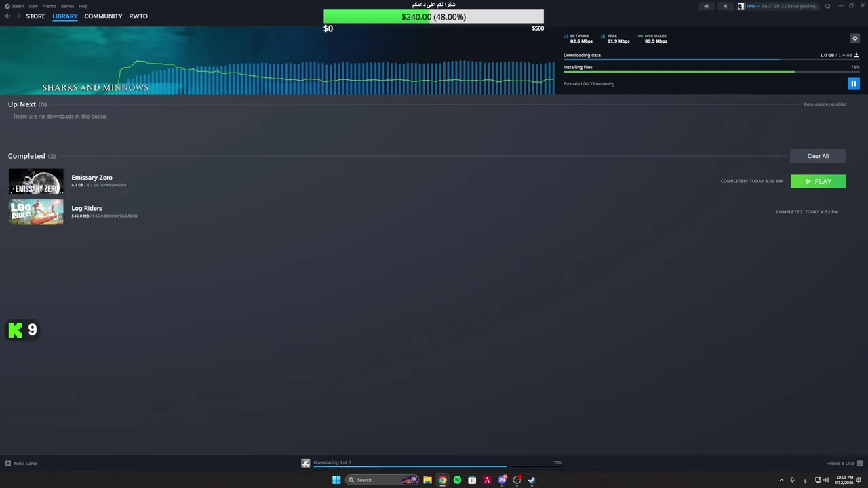Select the Log Riders title text
Viewport: 868px width, 488px height.
tap(87, 208)
